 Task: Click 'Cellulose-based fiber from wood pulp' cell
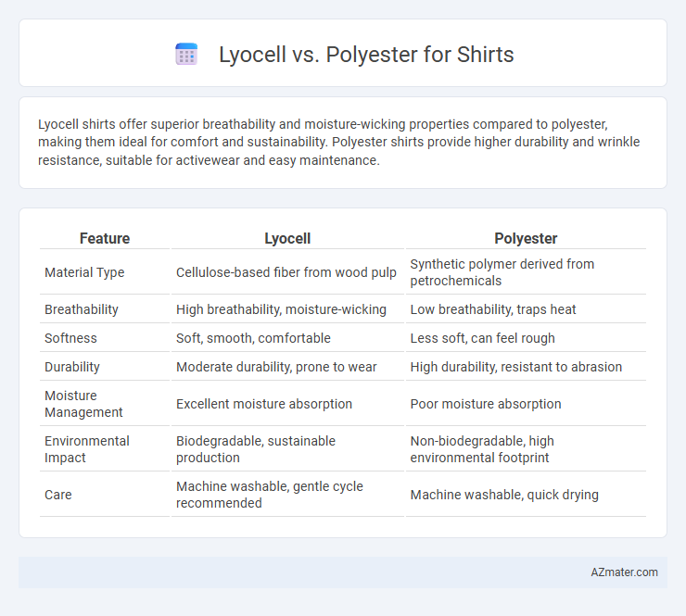287,272
